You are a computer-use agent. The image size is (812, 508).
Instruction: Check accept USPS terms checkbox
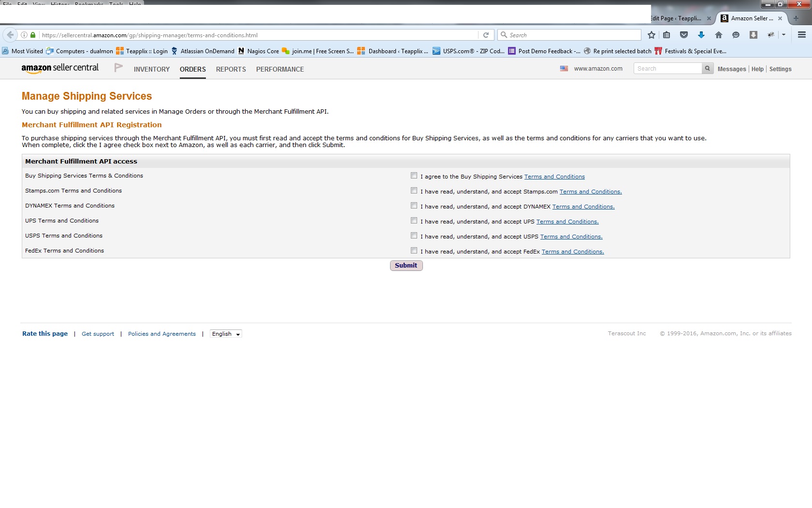point(414,236)
